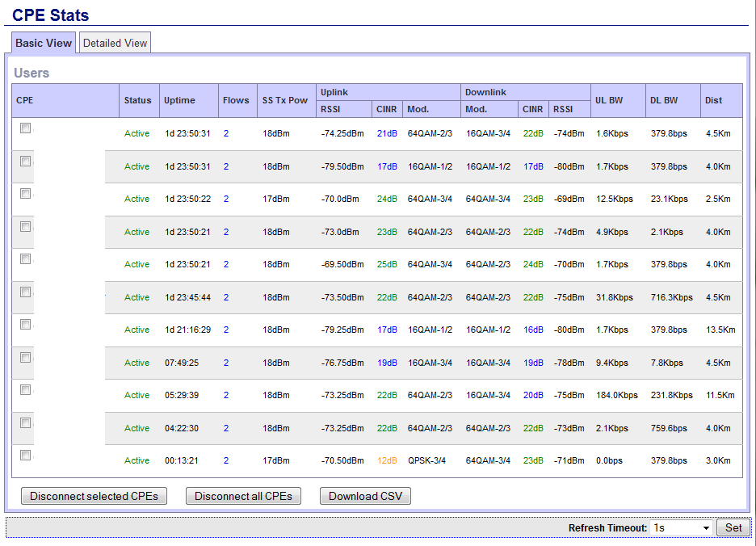The height and width of the screenshot is (546, 756).
Task: Click the Uptime column header
Action: [179, 100]
